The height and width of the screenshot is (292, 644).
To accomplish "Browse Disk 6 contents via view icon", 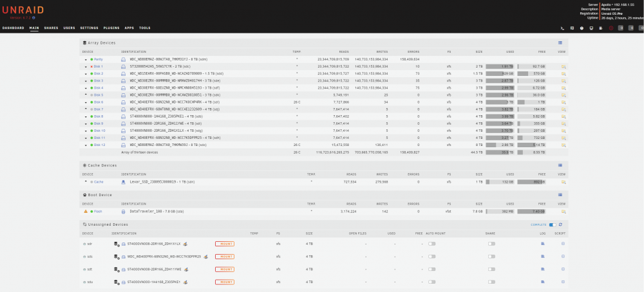I will tap(563, 102).
